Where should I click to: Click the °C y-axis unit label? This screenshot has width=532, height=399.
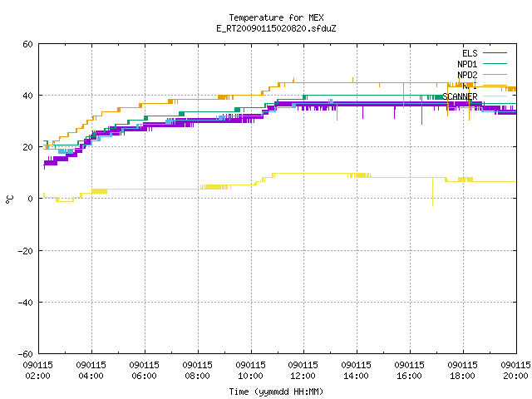[9, 199]
